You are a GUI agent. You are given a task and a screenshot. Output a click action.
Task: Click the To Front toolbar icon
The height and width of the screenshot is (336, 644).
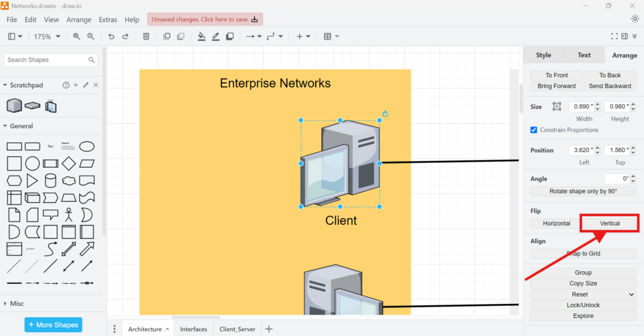pyautogui.click(x=167, y=36)
